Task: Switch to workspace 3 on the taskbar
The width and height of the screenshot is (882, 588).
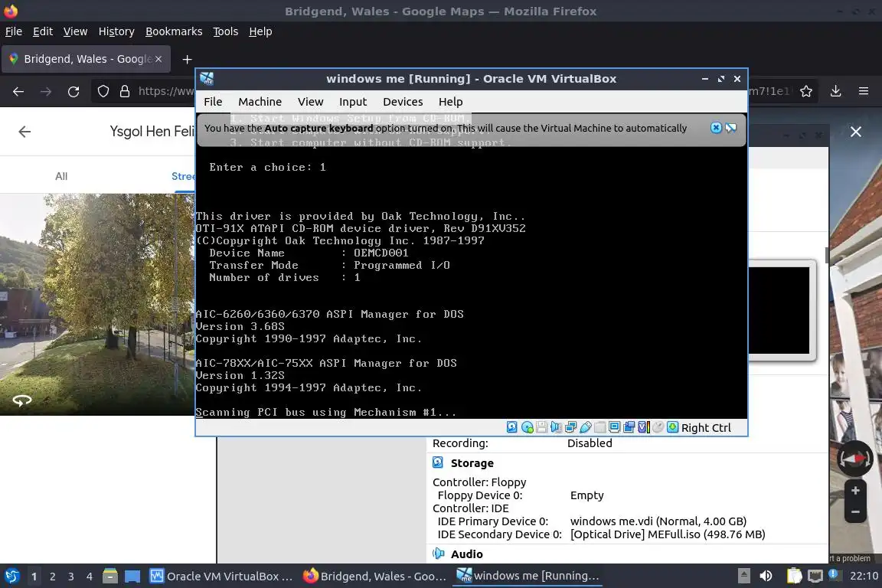Action: coord(71,577)
